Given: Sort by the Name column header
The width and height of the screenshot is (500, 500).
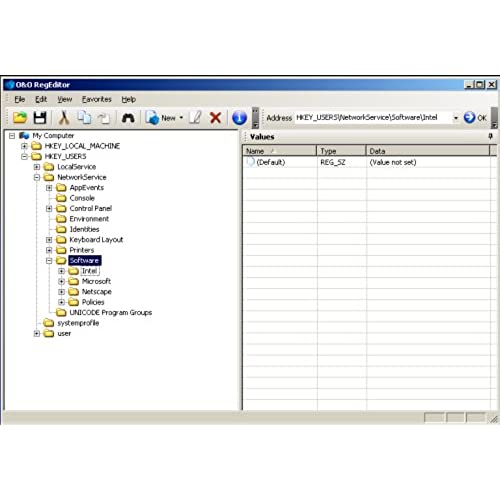Looking at the screenshot, I should point(279,151).
